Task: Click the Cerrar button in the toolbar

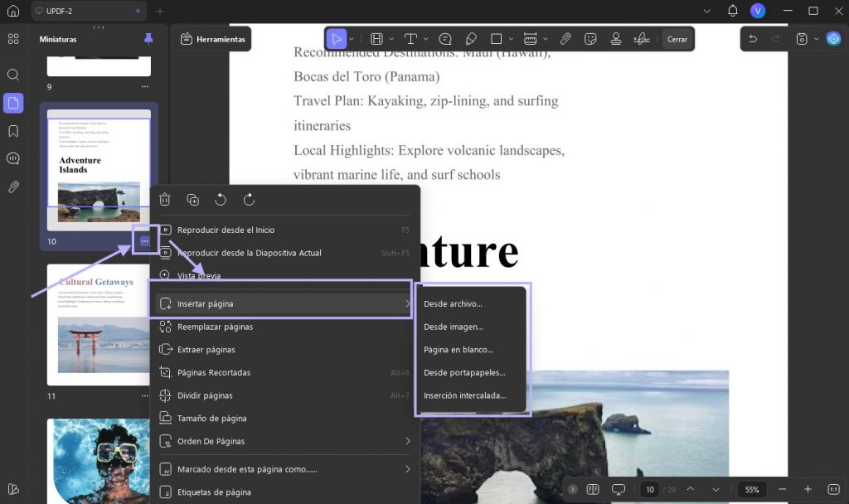Action: [x=677, y=39]
